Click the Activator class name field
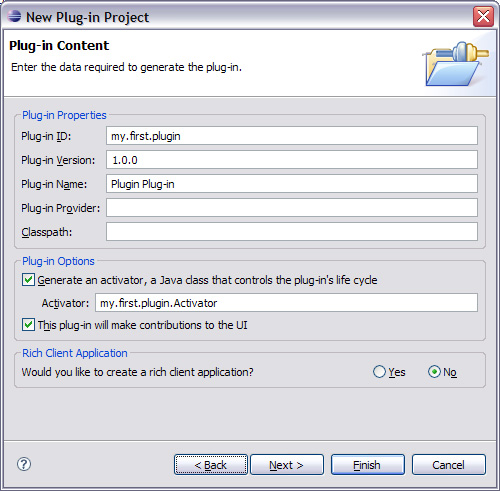The height and width of the screenshot is (491, 500). (286, 303)
